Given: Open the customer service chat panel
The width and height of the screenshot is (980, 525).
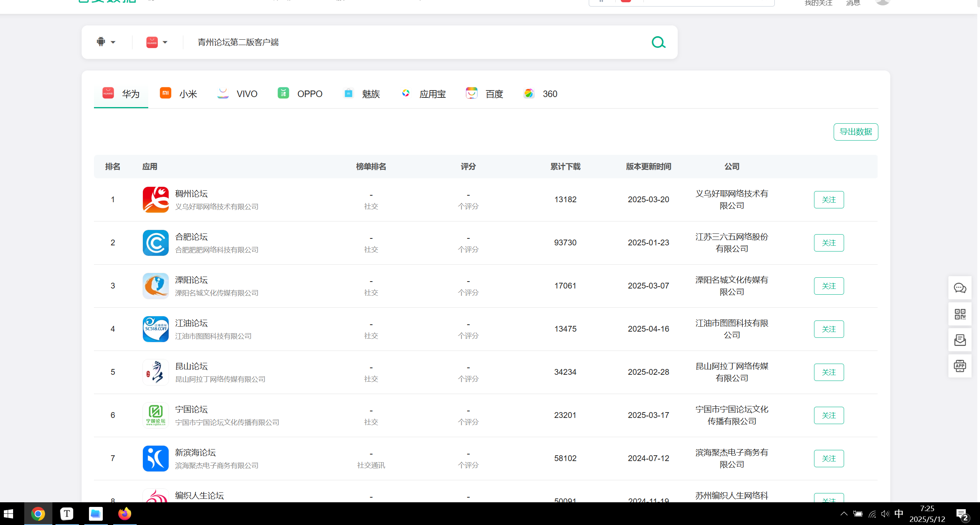Looking at the screenshot, I should click(960, 288).
